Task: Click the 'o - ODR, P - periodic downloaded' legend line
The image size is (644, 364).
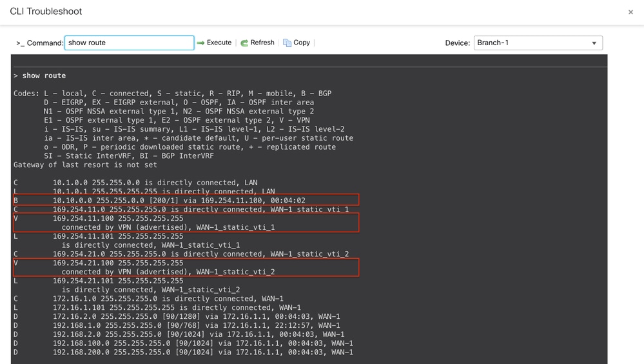Action: [190, 147]
